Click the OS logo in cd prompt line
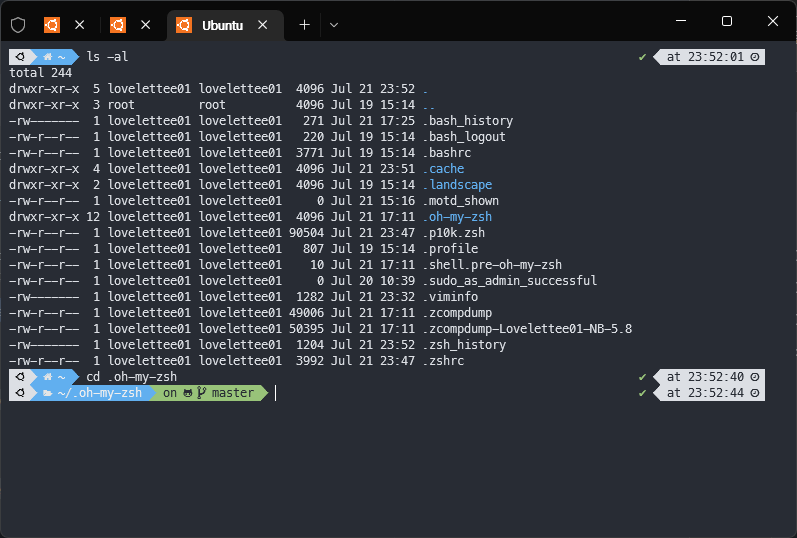This screenshot has width=797, height=538. pos(20,377)
